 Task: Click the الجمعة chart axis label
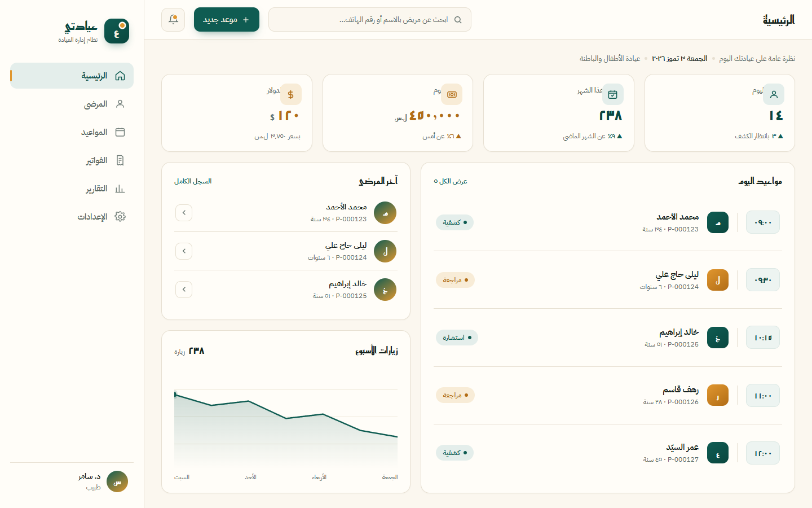coord(390,478)
